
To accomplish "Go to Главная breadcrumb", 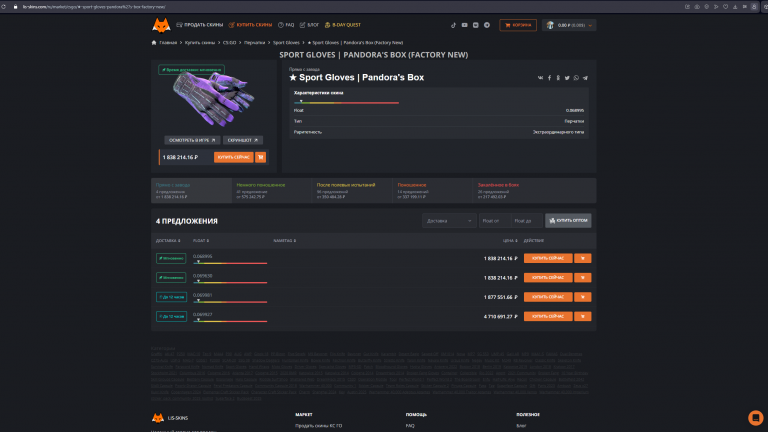I will 168,43.
